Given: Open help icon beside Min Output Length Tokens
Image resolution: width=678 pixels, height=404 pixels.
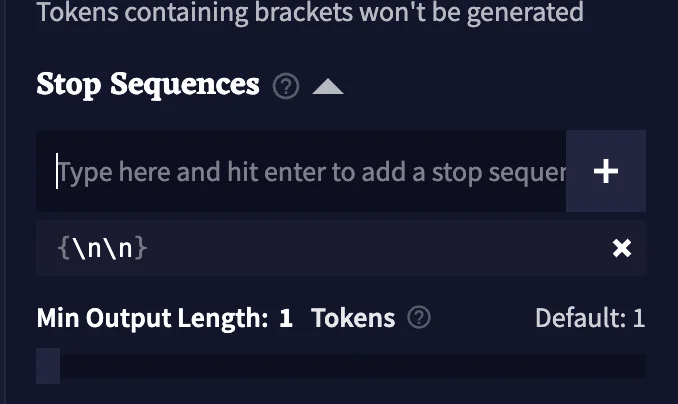Looking at the screenshot, I should click(419, 317).
